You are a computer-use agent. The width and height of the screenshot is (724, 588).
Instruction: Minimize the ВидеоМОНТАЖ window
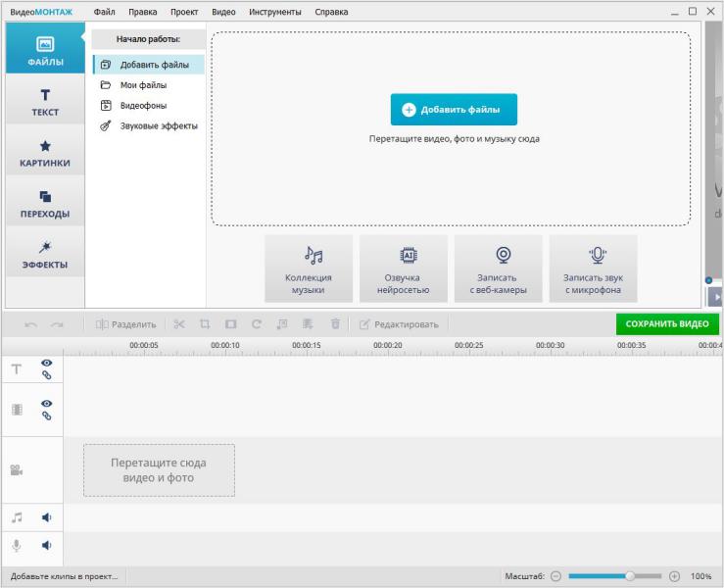[675, 12]
